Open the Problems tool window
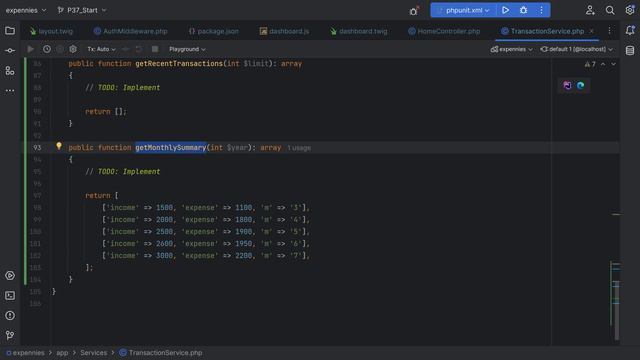 (x=10, y=316)
